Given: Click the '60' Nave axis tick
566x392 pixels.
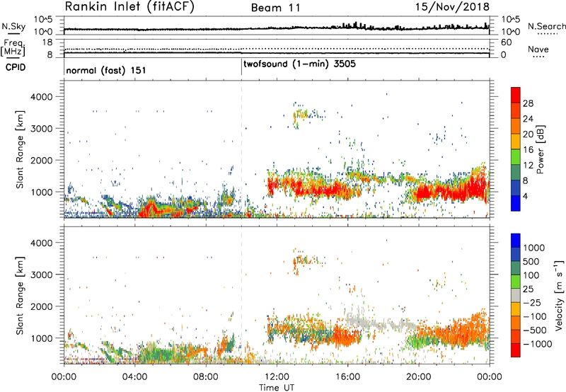Looking at the screenshot, I should tap(507, 42).
